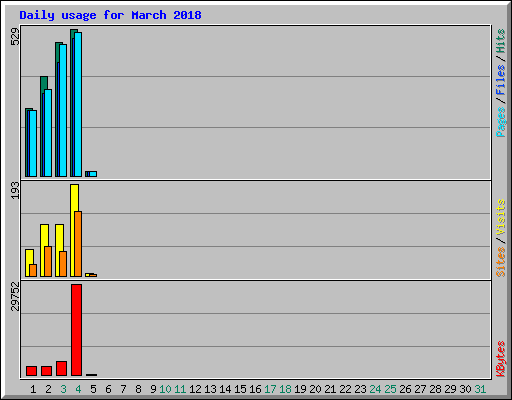
Task: Click green day number 17 on the axis
Action: click(x=270, y=389)
